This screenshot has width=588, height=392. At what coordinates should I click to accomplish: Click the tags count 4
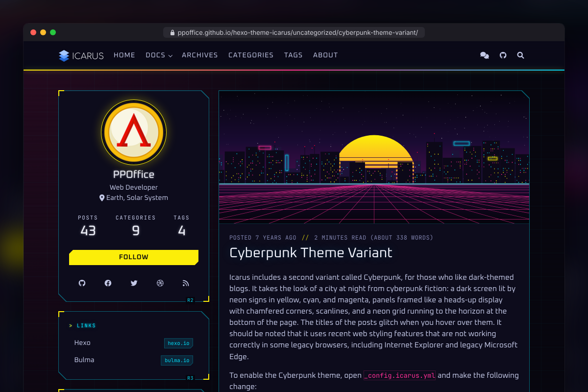[181, 231]
